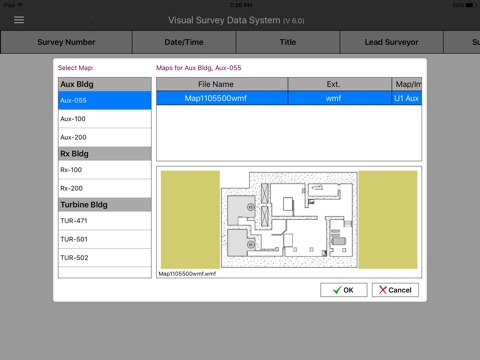
Task: Click the green checkmark OK button
Action: 344,290
